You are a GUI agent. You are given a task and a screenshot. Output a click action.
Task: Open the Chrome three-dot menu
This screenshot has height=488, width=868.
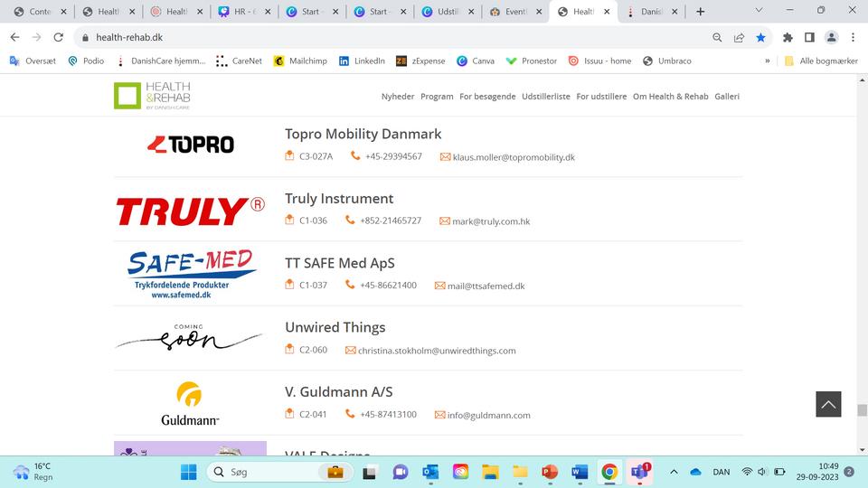(853, 37)
